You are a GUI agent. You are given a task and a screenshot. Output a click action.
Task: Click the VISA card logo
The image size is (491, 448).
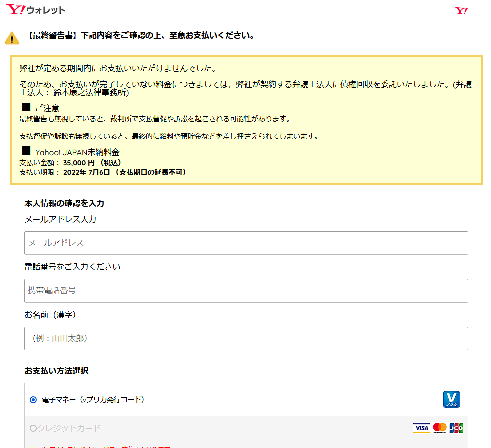(422, 428)
